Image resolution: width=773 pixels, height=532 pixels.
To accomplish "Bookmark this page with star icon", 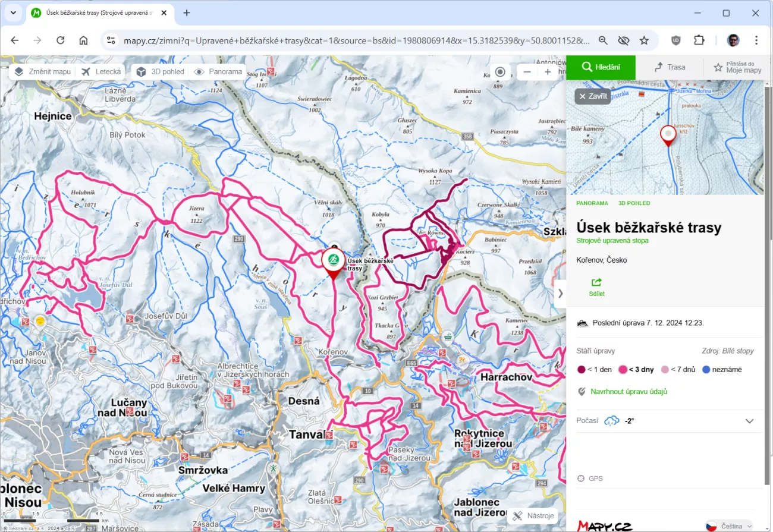I will (644, 40).
